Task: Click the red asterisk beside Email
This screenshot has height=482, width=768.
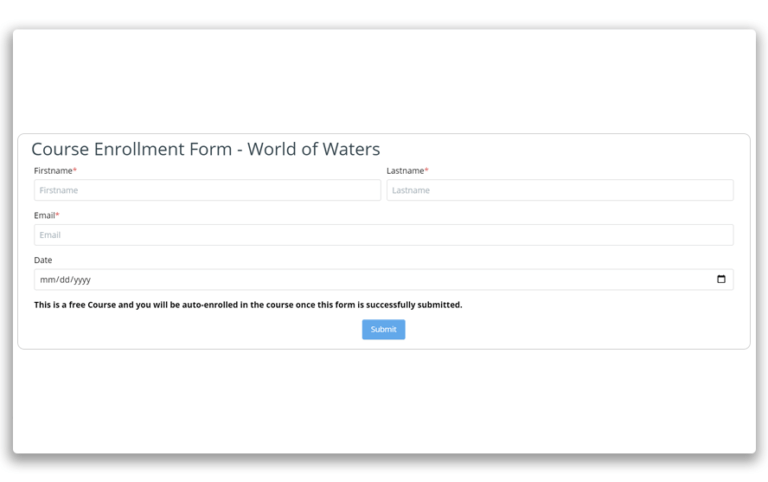Action: pos(57,215)
